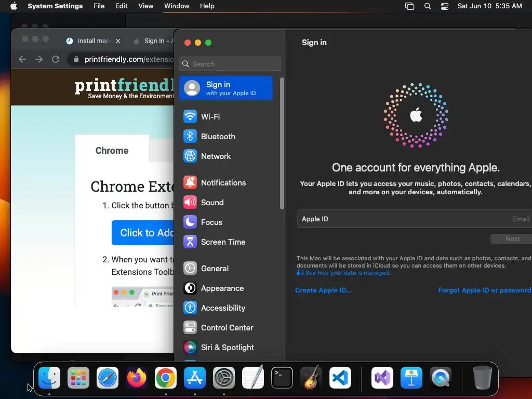Open Finder from the Dock
The height and width of the screenshot is (399, 532).
(x=49, y=378)
